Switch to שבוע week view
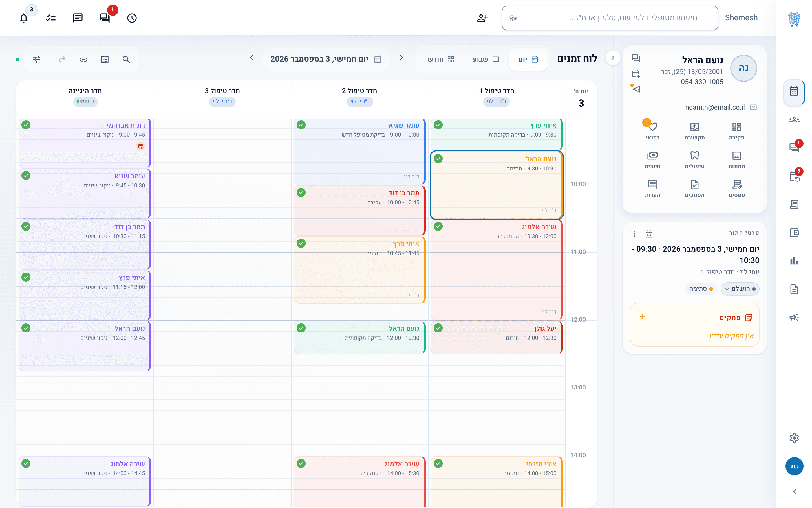This screenshot has height=508, width=812. pos(486,60)
